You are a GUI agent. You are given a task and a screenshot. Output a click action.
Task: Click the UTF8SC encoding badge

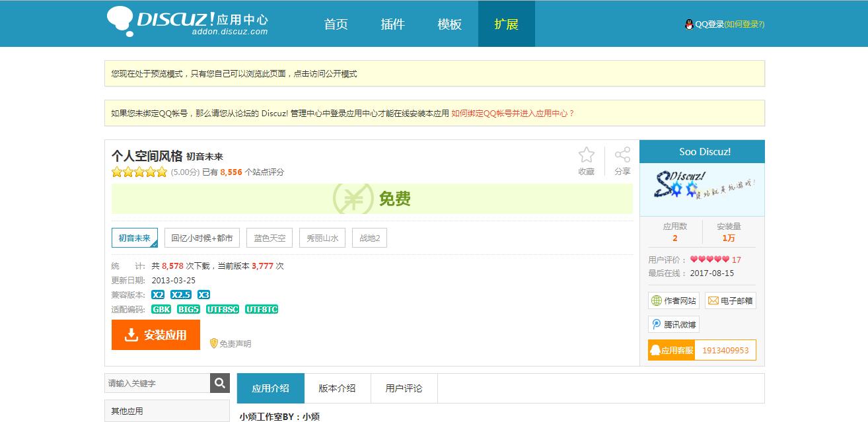pos(223,309)
